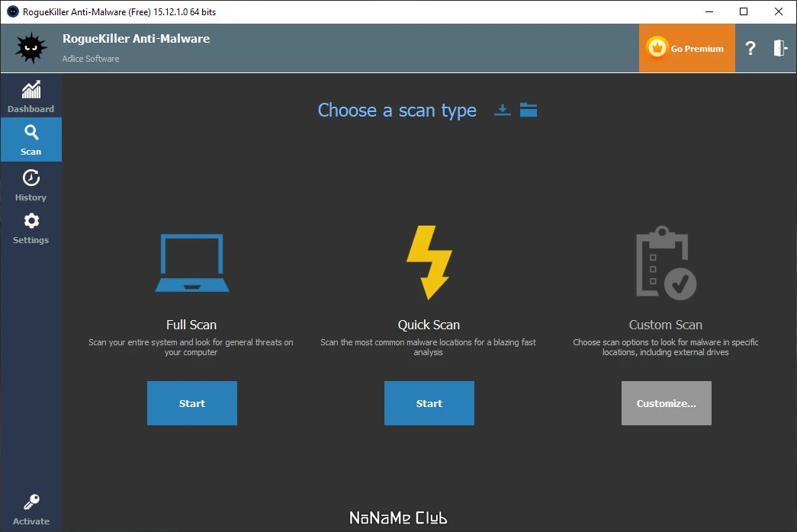Click the Quick Scan lightning bolt icon
Image resolution: width=797 pixels, height=532 pixels.
point(429,262)
